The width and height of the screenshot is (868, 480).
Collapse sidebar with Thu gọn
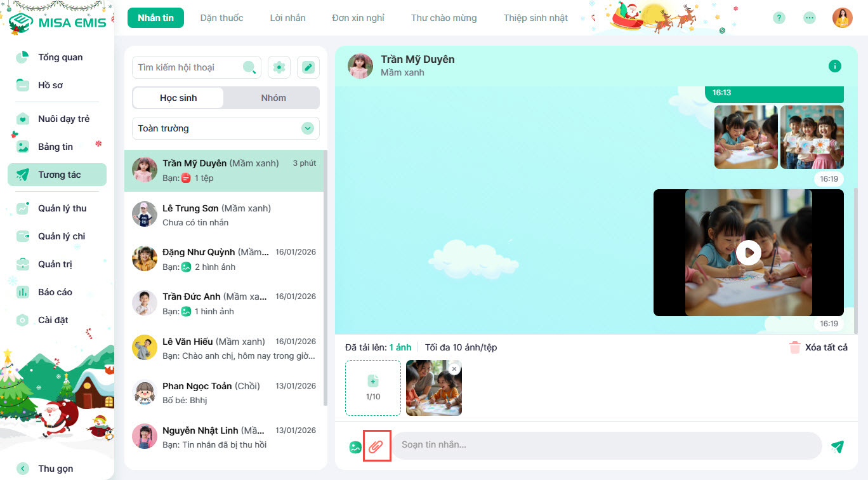pos(55,469)
